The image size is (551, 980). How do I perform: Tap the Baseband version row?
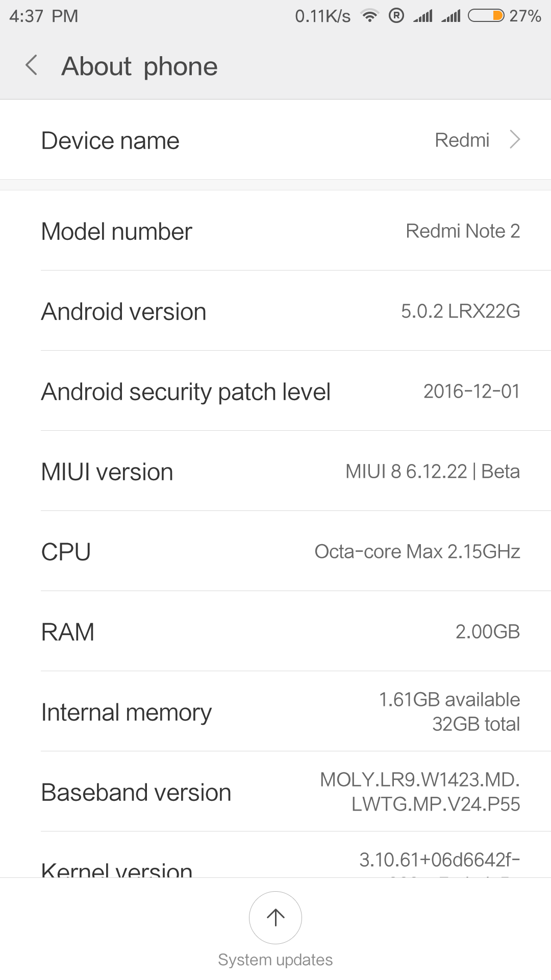tap(275, 792)
